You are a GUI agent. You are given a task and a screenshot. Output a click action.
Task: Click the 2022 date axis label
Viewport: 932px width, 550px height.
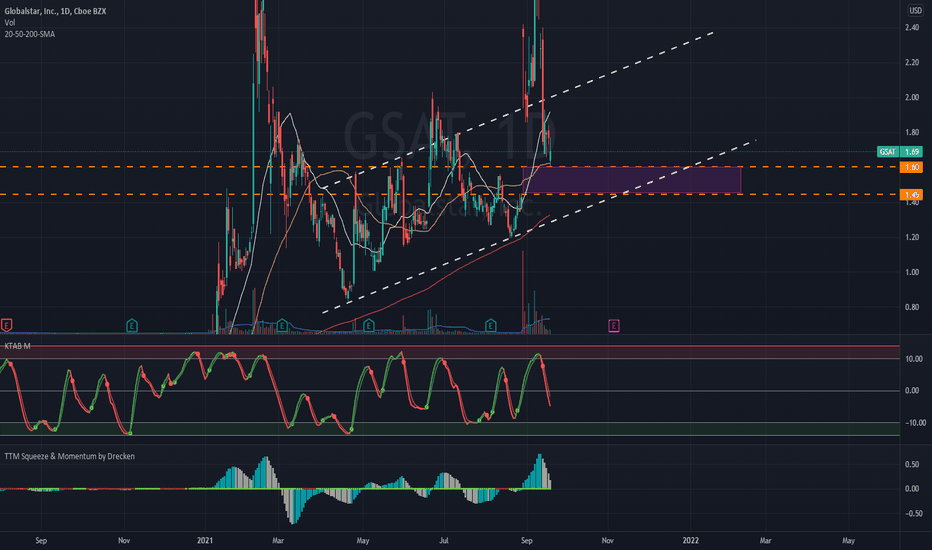coord(691,540)
